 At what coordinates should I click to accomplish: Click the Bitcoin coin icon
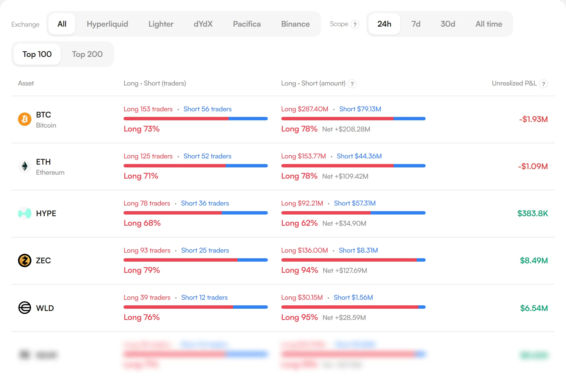[25, 119]
